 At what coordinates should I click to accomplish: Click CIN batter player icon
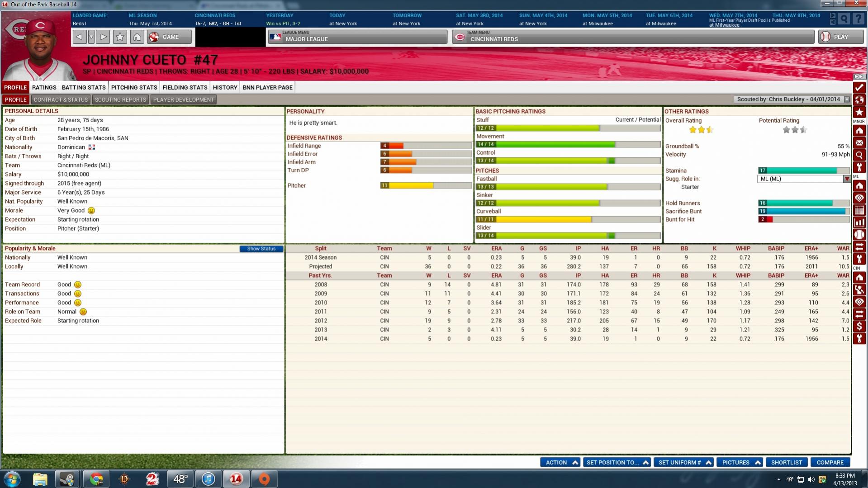[x=859, y=290]
